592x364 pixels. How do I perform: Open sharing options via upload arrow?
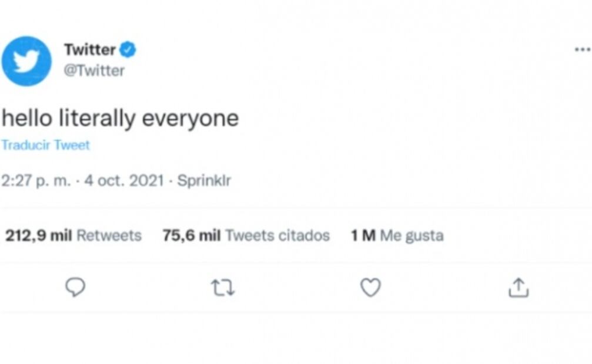coord(518,288)
